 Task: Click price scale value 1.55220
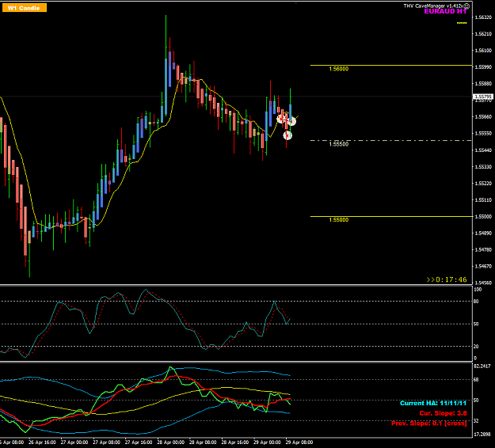point(483,184)
